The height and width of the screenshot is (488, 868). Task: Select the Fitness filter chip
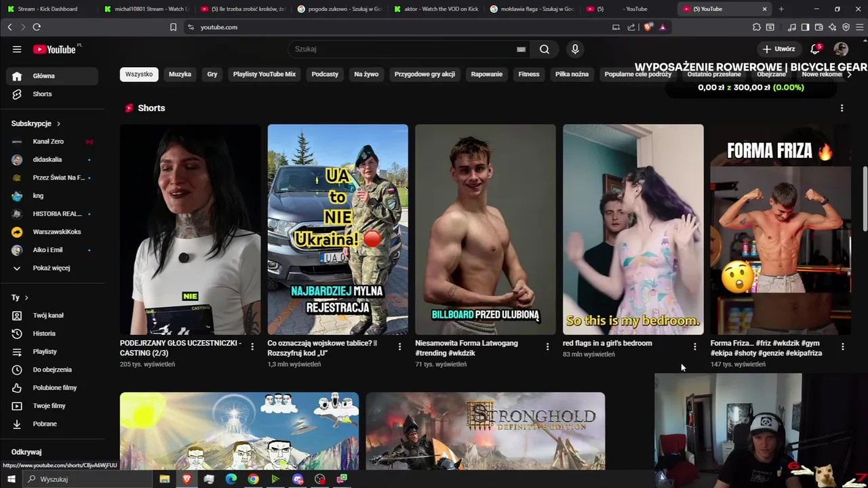[529, 74]
